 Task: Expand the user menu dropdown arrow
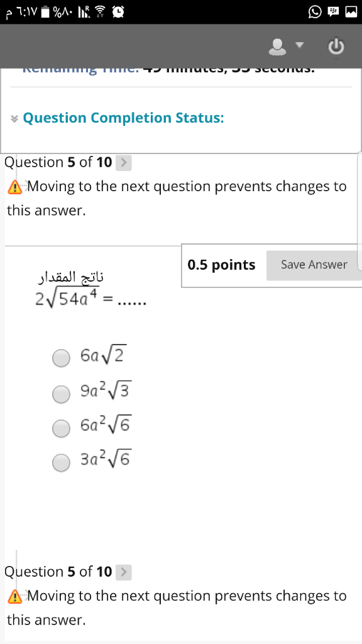tap(300, 45)
